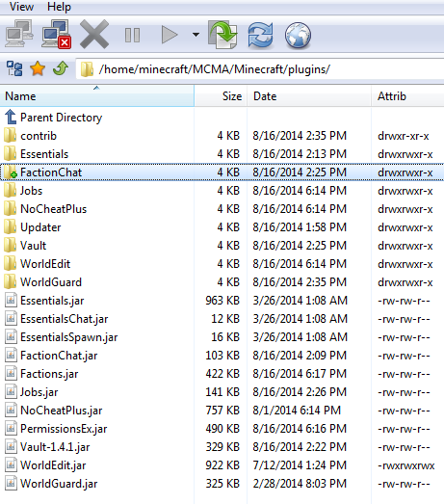Click the 490 KB size of PermissionsEx.jar
Screen dimensions: 444x504
pos(222,429)
